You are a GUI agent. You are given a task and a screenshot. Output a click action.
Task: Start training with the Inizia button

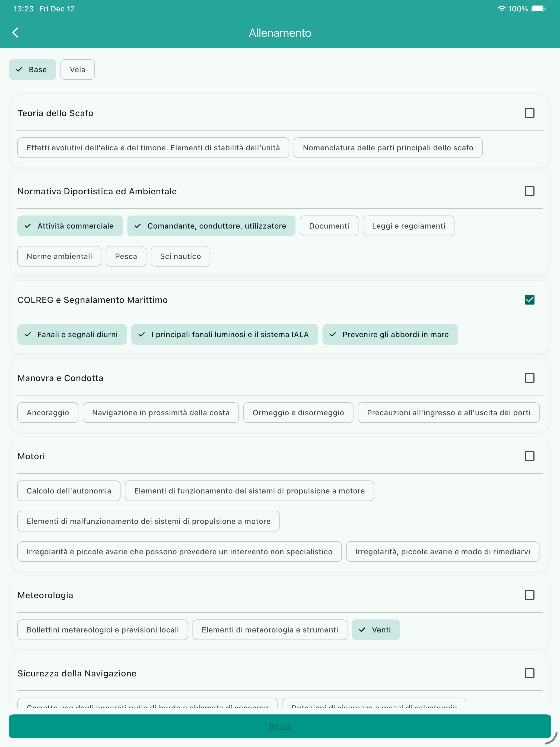(280, 726)
